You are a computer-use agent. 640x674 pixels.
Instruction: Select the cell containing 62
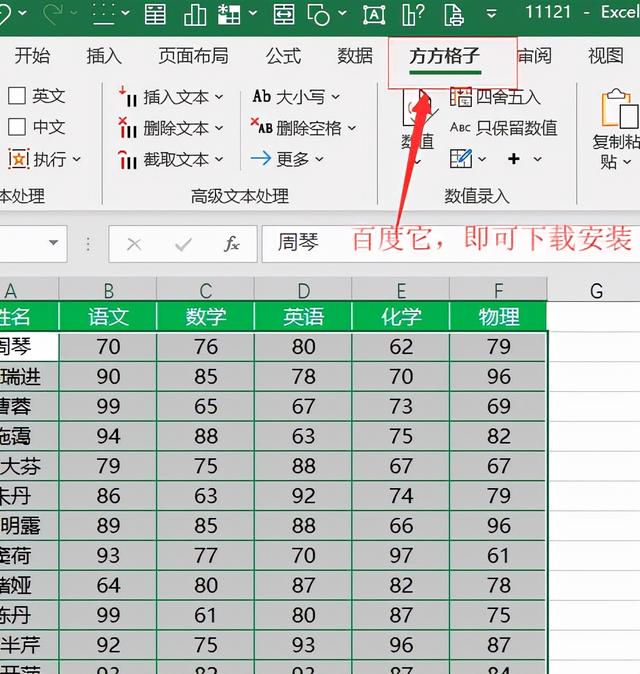401,346
